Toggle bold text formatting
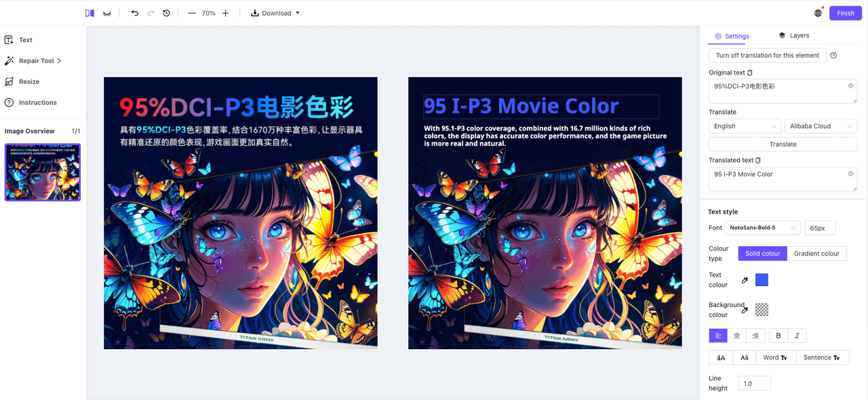868x400 pixels. [x=778, y=336]
